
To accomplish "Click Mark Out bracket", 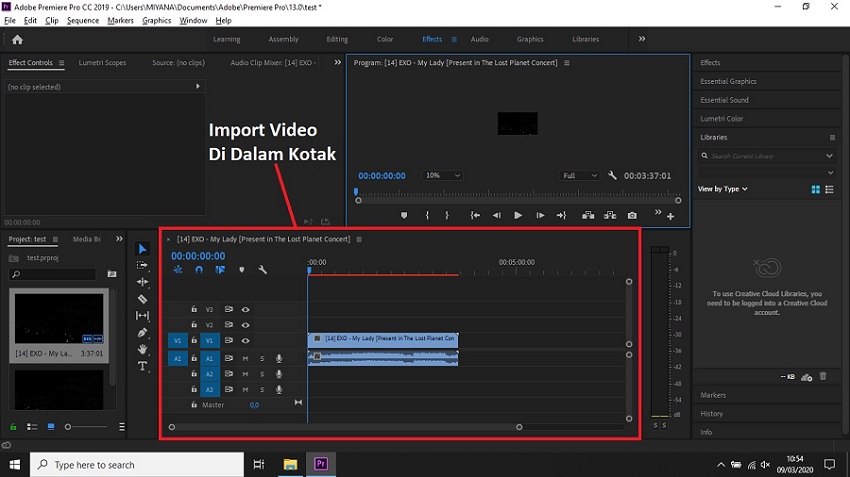I will (447, 215).
